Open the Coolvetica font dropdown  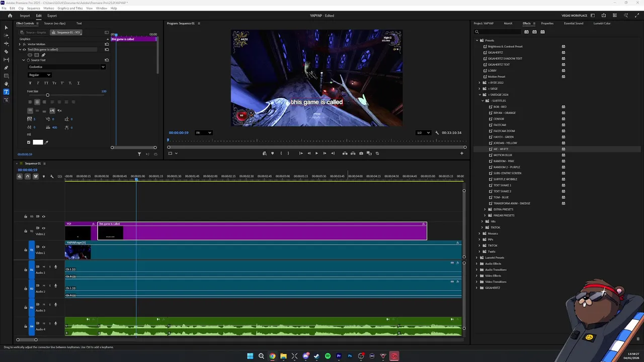coord(67,67)
